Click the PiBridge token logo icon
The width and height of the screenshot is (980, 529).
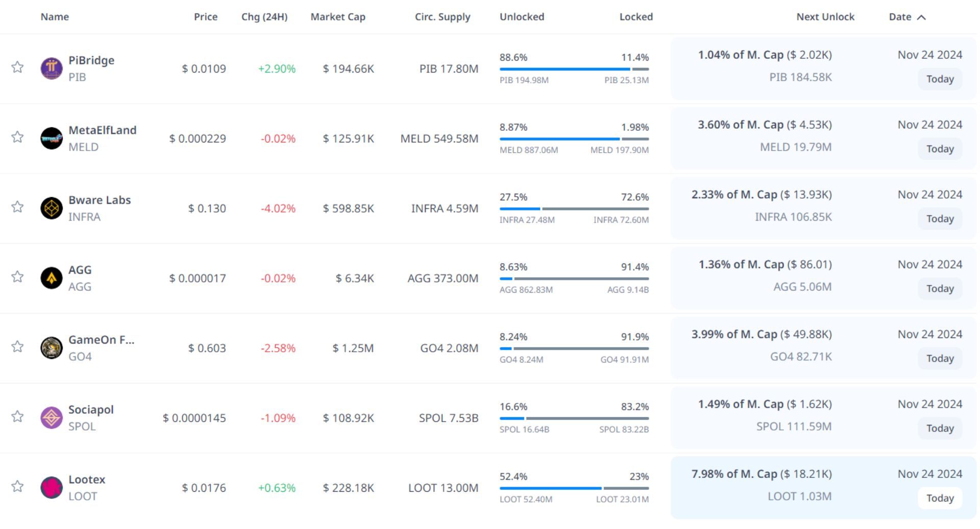tap(52, 68)
